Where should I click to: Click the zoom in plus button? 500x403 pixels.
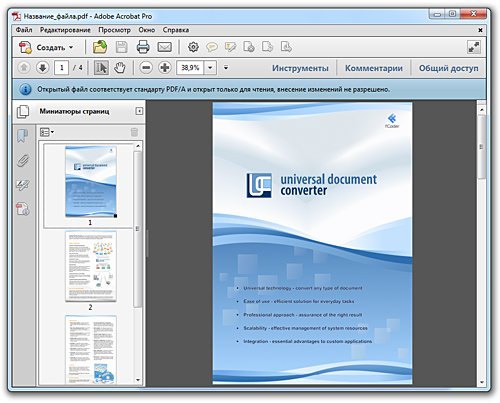pyautogui.click(x=165, y=68)
